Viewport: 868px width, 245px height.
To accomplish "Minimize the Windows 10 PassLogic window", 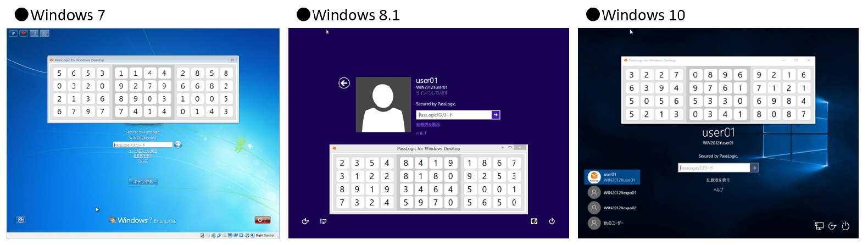I will point(783,60).
